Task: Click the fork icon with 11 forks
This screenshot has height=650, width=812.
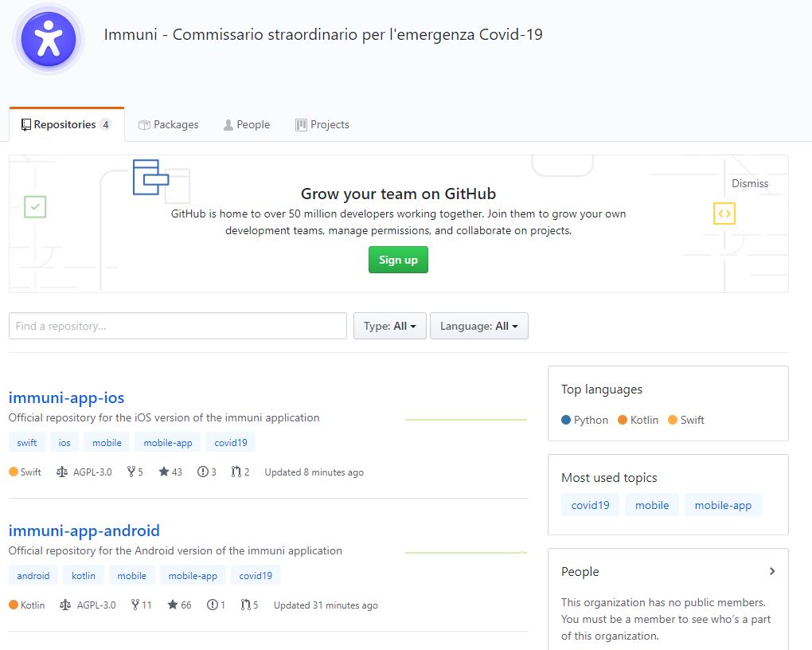Action: pyautogui.click(x=135, y=605)
